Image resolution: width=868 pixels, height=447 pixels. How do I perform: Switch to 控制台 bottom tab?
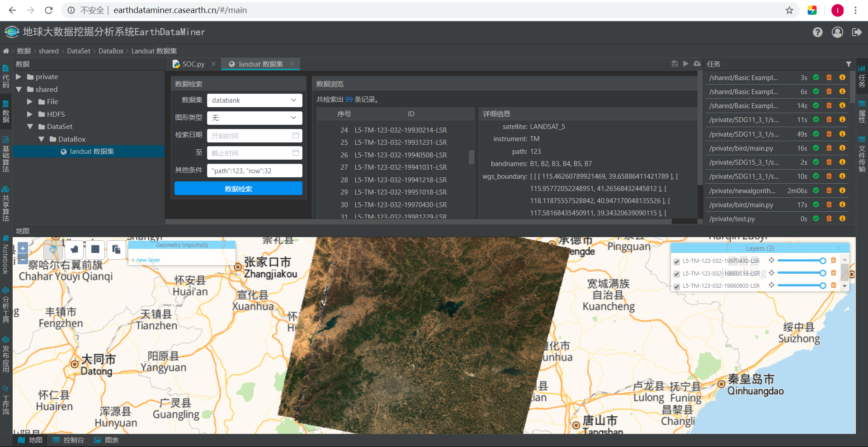tap(68, 440)
